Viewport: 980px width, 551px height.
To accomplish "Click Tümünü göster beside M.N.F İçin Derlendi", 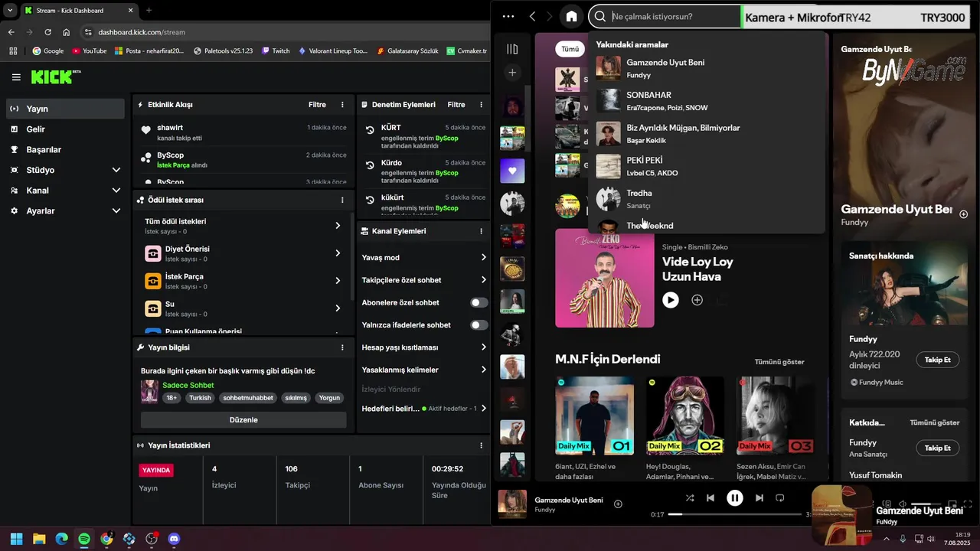I will click(x=779, y=362).
